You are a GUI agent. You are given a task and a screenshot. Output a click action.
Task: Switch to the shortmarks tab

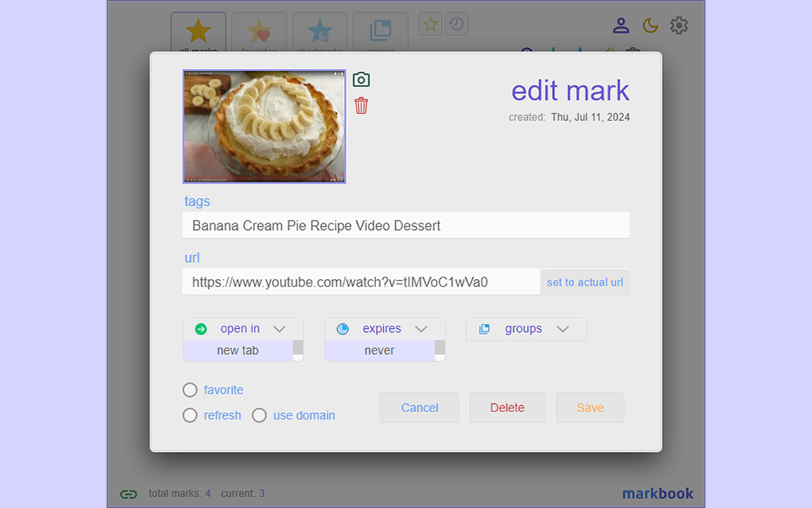pyautogui.click(x=320, y=33)
